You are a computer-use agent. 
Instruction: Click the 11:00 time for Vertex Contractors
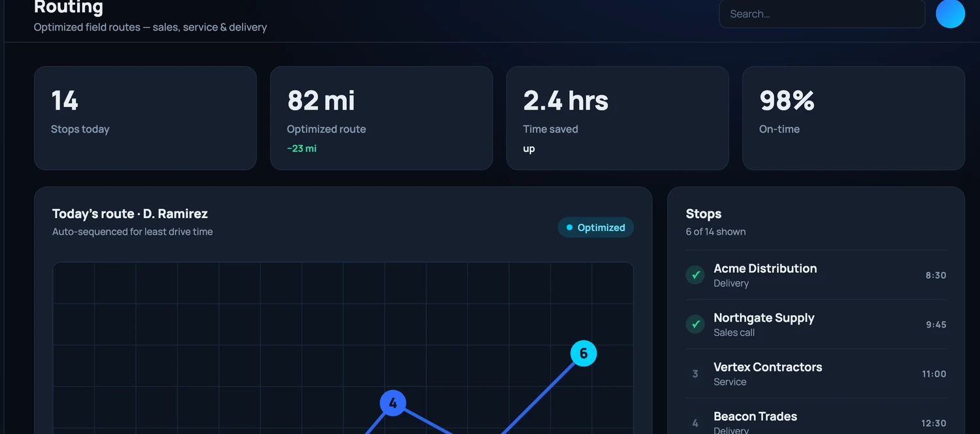[x=934, y=374]
